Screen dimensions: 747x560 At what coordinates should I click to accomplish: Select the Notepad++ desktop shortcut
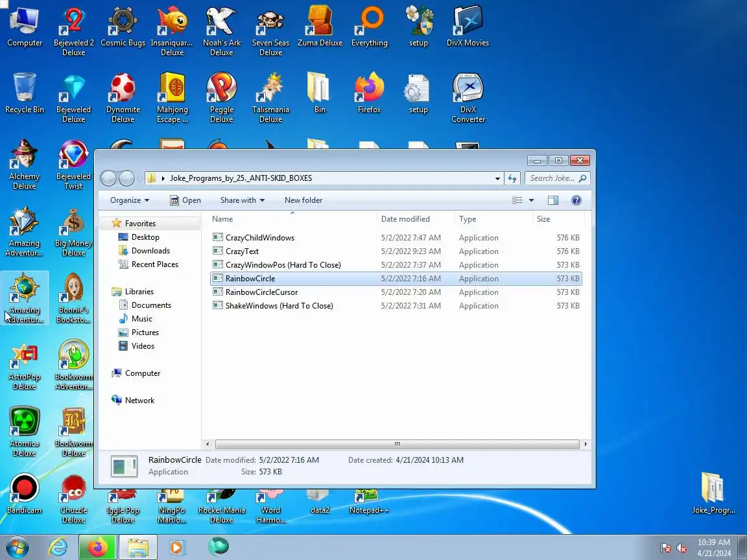click(369, 502)
